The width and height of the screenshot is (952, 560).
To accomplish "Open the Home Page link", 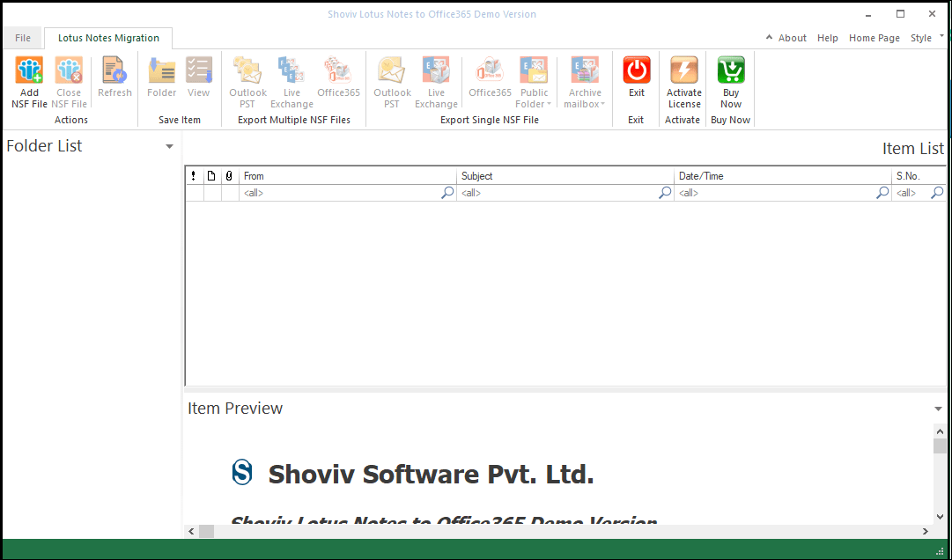I will (x=874, y=38).
